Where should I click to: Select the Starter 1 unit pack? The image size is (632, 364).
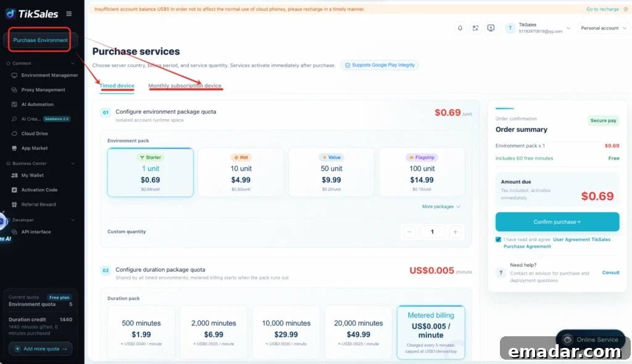pos(151,173)
